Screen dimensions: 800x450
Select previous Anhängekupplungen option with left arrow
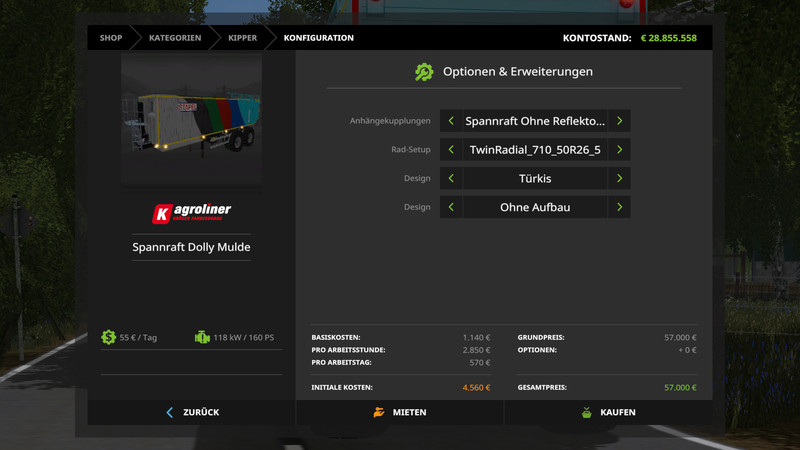pyautogui.click(x=451, y=121)
